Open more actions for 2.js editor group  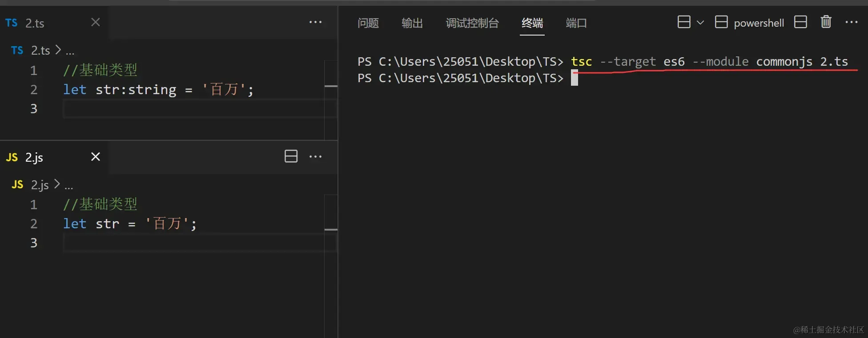coord(315,157)
